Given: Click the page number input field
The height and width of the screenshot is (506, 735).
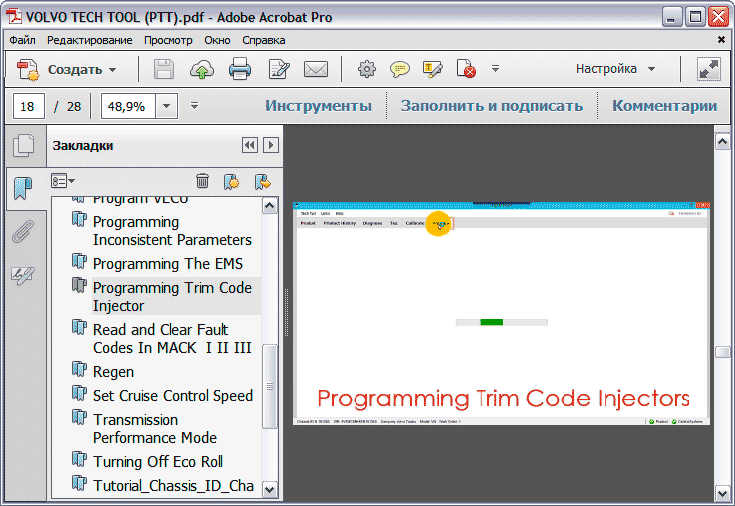Looking at the screenshot, I should (28, 106).
